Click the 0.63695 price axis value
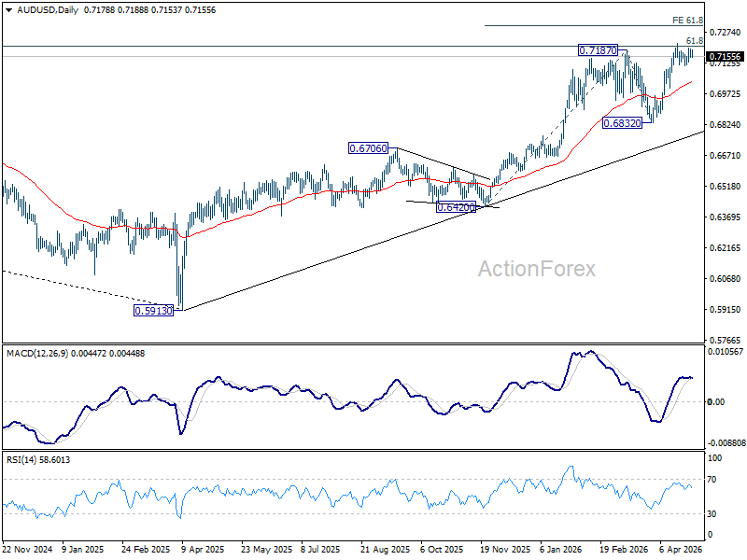The image size is (747, 560). click(726, 217)
